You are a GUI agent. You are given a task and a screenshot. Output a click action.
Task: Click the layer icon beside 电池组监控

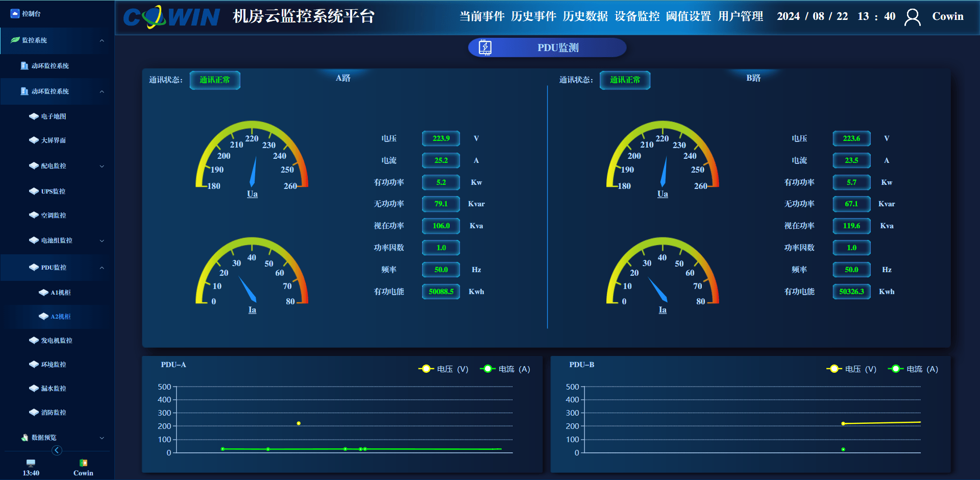(34, 240)
